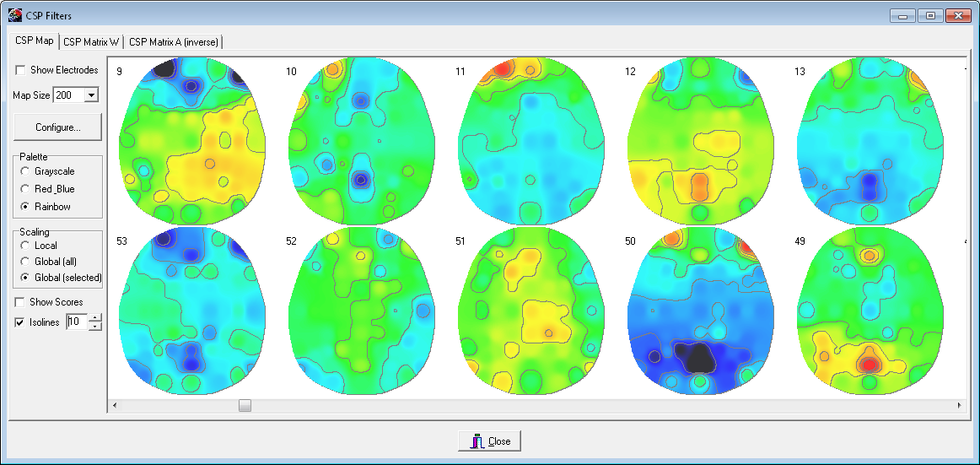Click the Close button at the bottom
Screen dimensions: 980x465
point(489,441)
